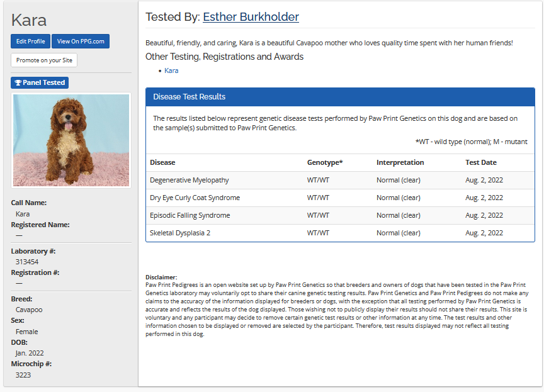
Task: Follow the Esther Burkholder link
Action: (251, 17)
